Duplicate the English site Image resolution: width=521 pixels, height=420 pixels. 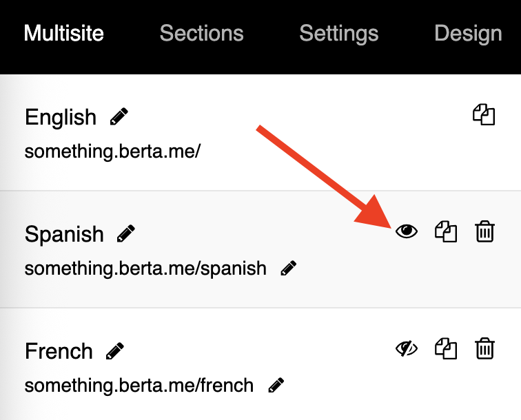click(484, 114)
